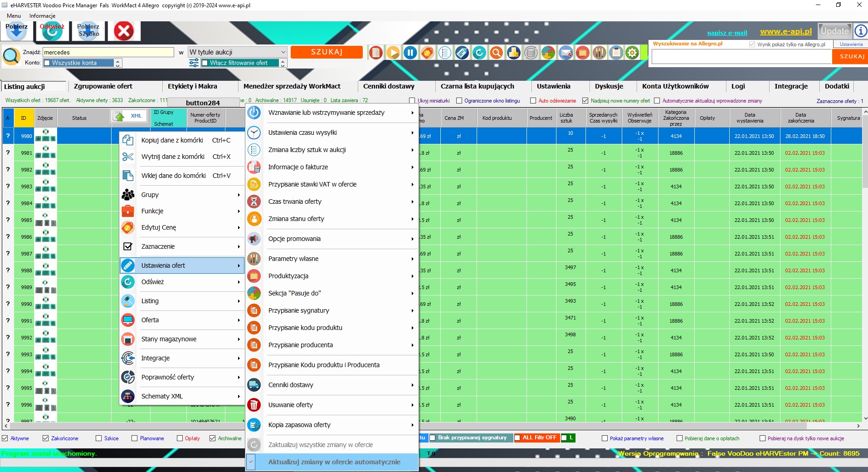868x472 pixels.
Task: Click the price tag dollar toolbar icon
Action: [428, 53]
